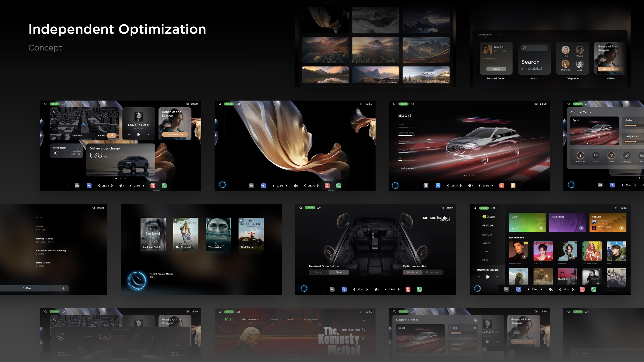Click settings gear in dimmed Control Center panel
This screenshot has width=644, height=362.
pyautogui.click(x=476, y=320)
